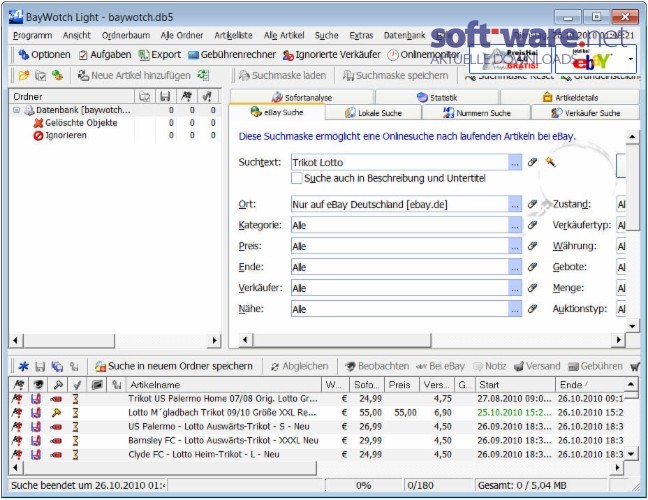
Task: Switch to the Lokale Suche tab
Action: tap(373, 113)
